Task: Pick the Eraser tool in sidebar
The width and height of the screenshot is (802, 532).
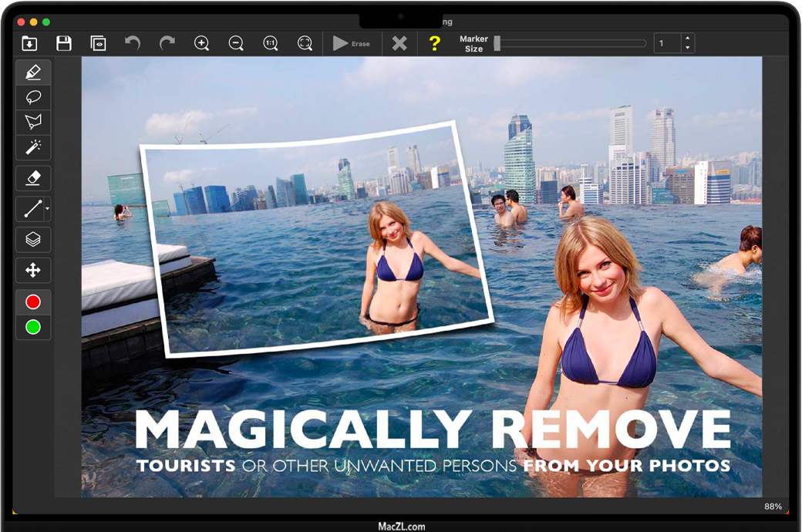Action: pyautogui.click(x=33, y=178)
